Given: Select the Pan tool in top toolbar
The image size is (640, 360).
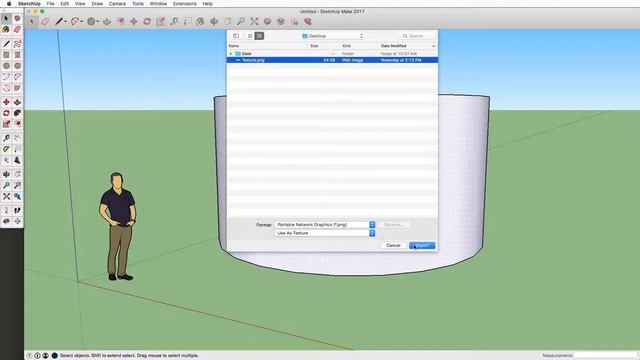Looking at the screenshot, I should pyautogui.click(x=227, y=21).
